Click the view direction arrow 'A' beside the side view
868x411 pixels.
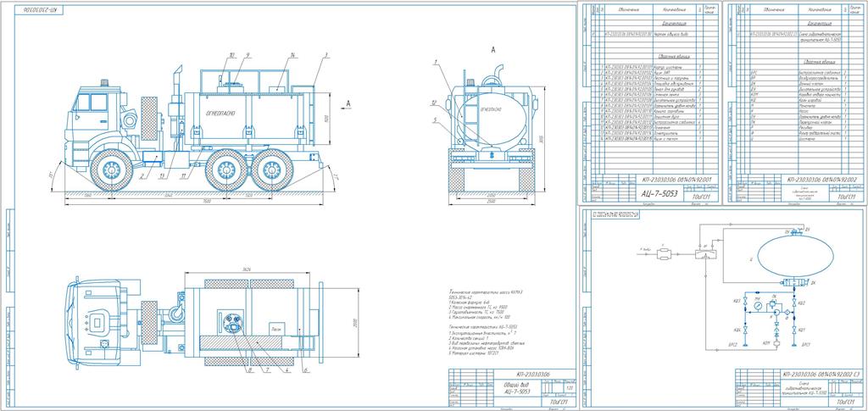pos(347,104)
